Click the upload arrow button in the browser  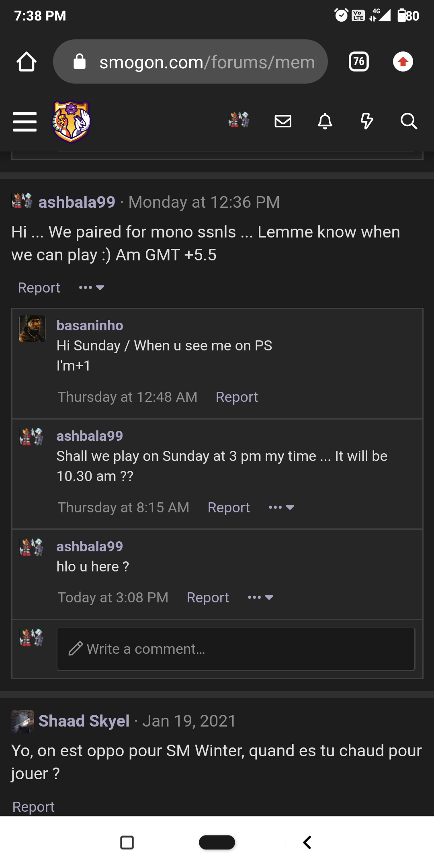403,61
